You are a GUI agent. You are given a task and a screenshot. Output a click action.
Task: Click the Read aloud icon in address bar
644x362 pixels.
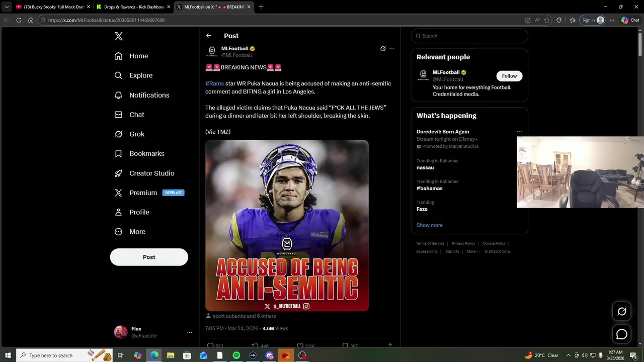(537, 20)
